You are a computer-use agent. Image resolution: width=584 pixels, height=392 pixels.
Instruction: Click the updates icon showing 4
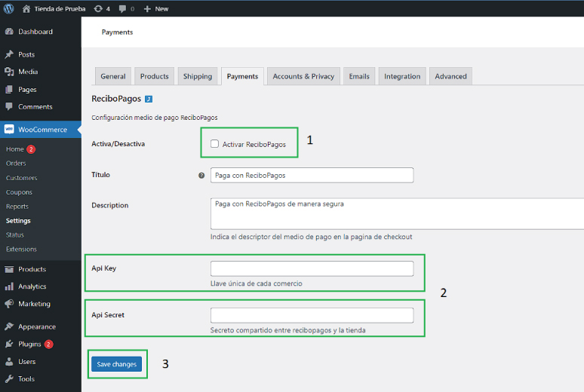[98, 8]
